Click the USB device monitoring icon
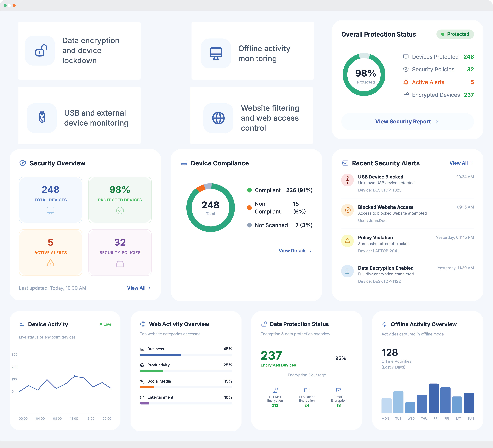Viewport: 493px width, 448px height. 42,117
